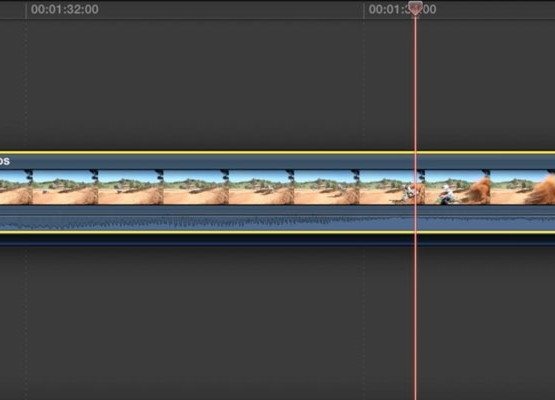Click the yellow selection border under the waveform
Screen dimensions: 555x400
tap(278, 232)
